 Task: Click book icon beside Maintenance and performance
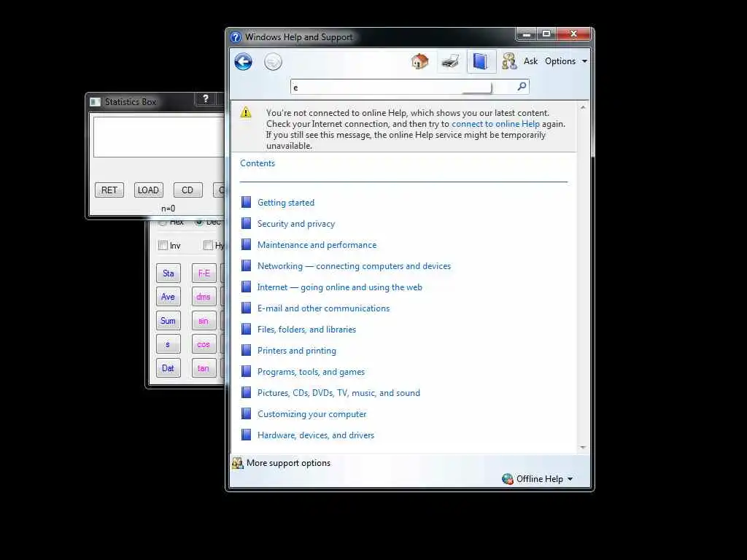[246, 245]
